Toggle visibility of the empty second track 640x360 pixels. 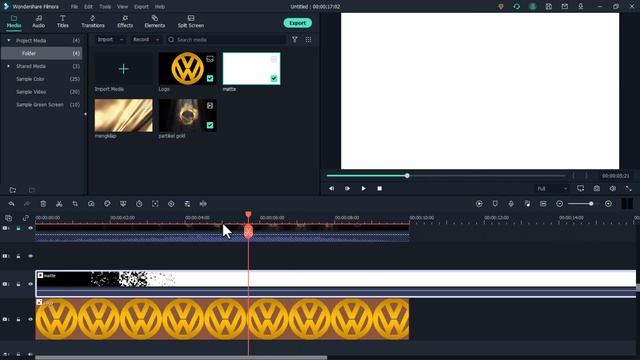(x=31, y=256)
